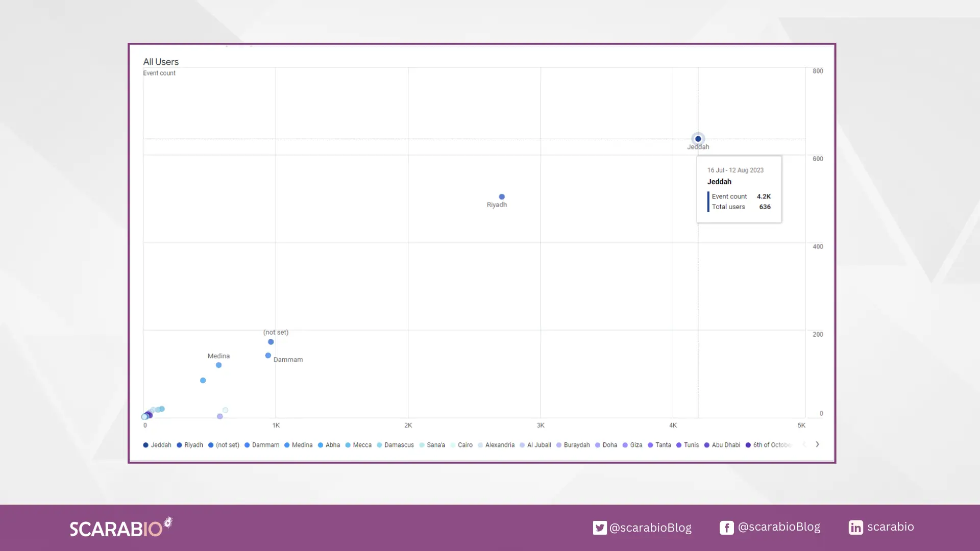Select Abu Dhabi legend item
Viewport: 980px width, 551px height.
click(722, 445)
